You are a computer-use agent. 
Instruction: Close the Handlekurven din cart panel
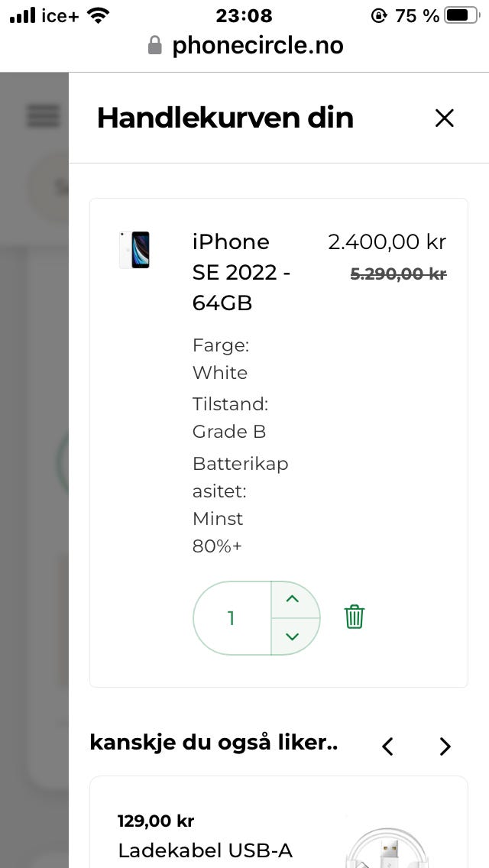444,118
